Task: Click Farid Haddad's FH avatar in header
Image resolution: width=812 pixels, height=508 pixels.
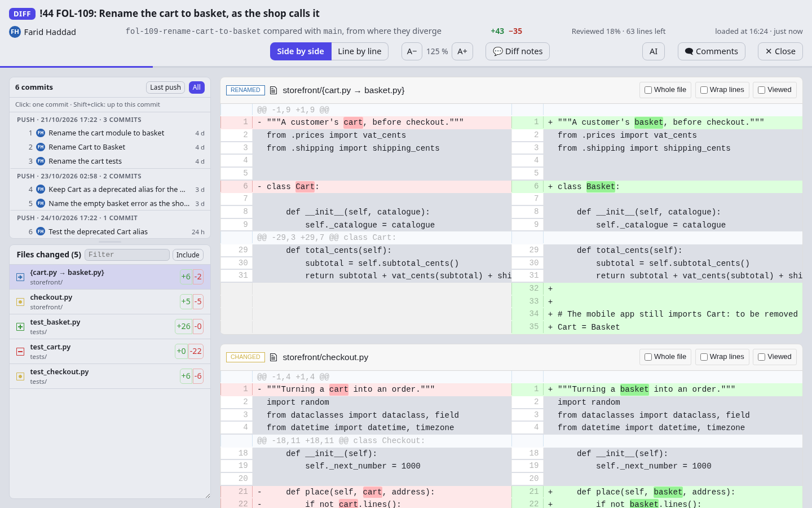Action: point(15,32)
